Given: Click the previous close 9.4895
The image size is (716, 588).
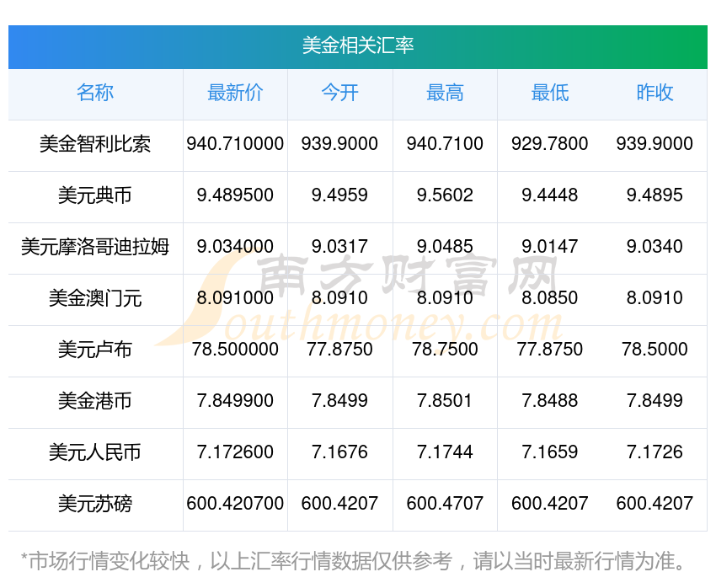Looking at the screenshot, I should pyautogui.click(x=655, y=195).
